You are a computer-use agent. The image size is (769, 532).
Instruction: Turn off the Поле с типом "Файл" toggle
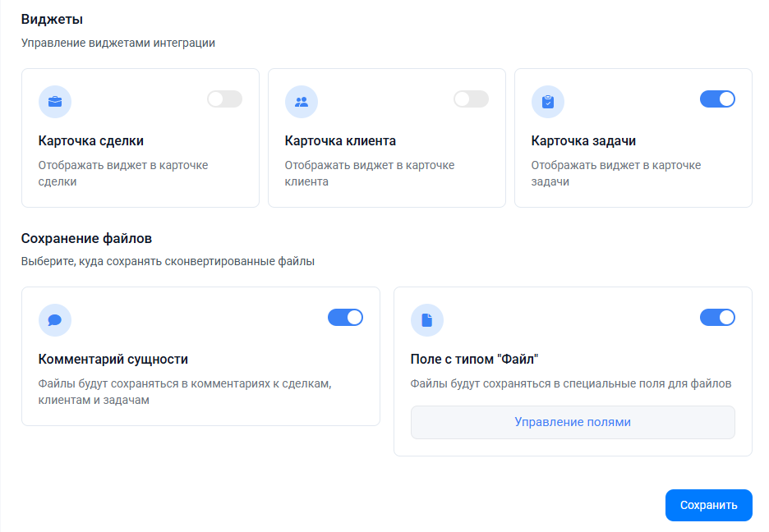tap(717, 318)
